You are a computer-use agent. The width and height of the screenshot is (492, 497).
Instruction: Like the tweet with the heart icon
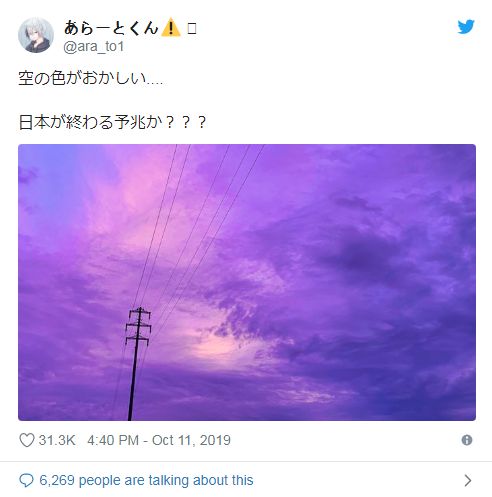click(27, 440)
